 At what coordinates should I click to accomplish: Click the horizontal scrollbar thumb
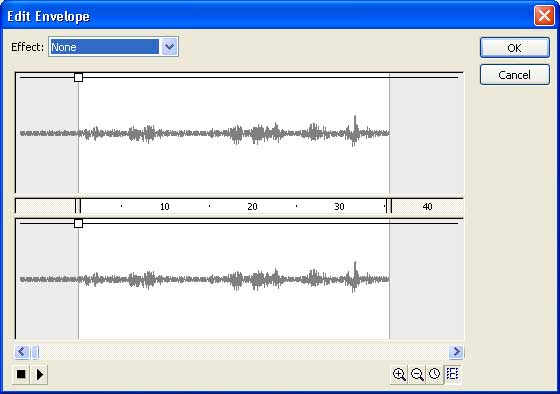click(35, 352)
